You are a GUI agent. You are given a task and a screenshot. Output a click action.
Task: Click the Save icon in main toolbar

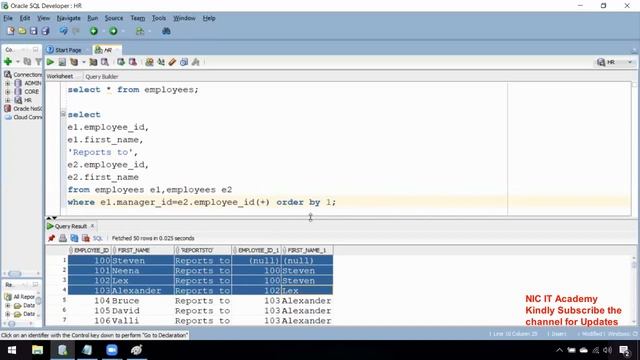[33, 31]
